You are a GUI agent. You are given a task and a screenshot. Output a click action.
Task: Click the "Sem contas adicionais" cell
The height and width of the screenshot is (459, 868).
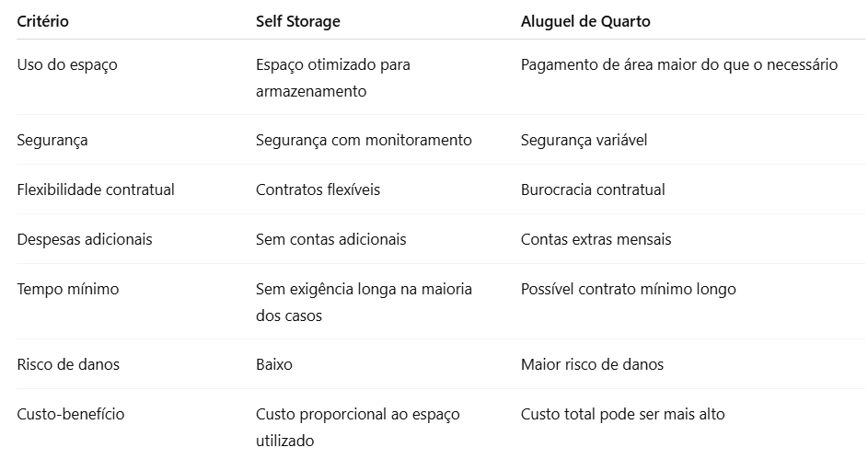(x=330, y=239)
